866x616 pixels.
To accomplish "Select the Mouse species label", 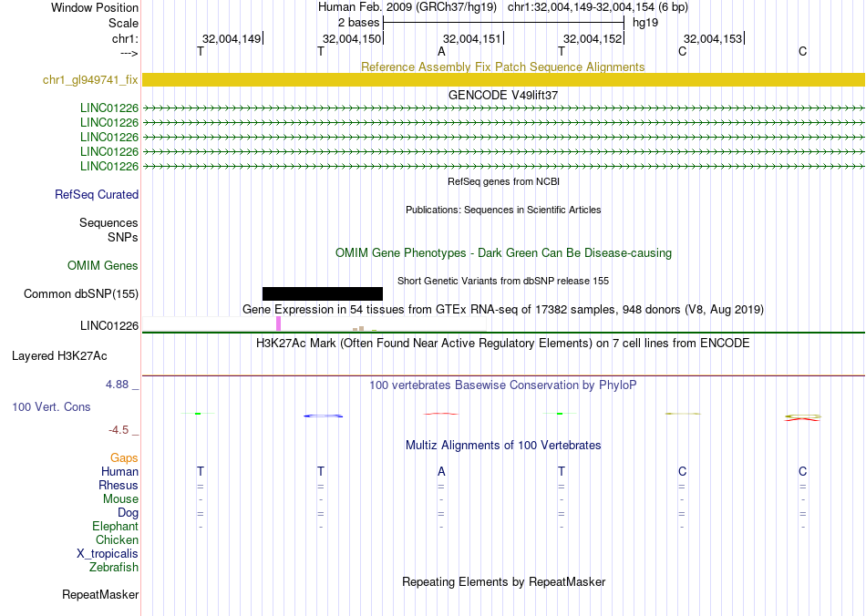I will [x=121, y=499].
